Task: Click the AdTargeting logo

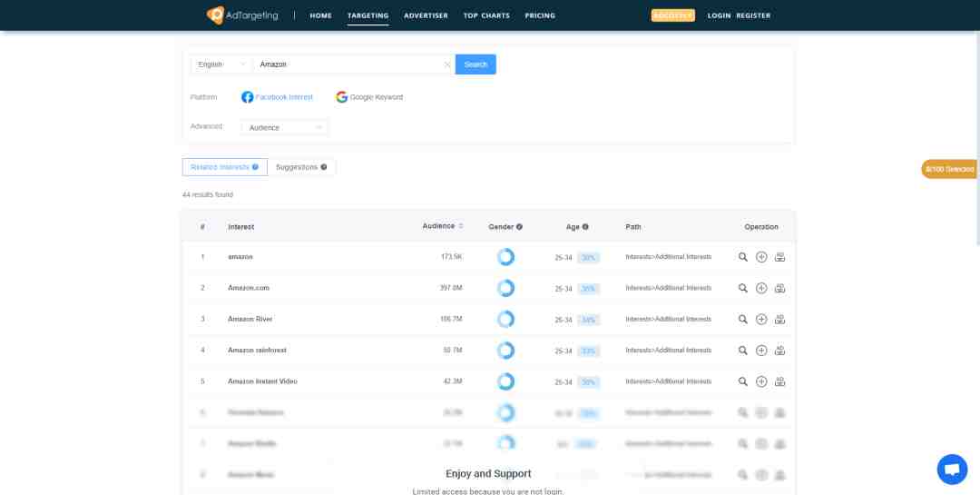Action: 242,15
